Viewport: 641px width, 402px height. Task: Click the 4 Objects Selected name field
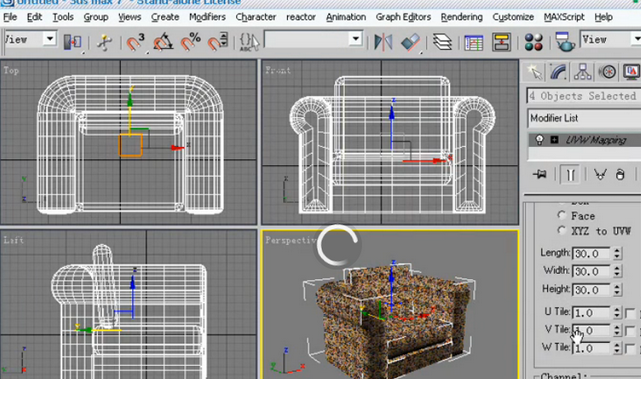[584, 96]
